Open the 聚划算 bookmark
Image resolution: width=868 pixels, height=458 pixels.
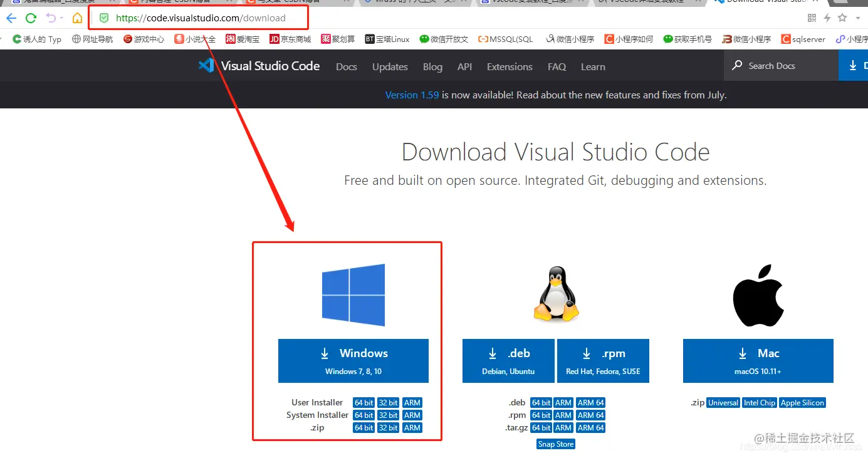tap(338, 39)
